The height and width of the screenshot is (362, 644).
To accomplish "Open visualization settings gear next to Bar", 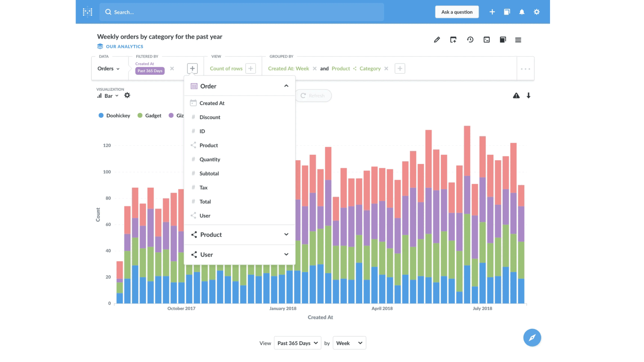I will pos(127,95).
